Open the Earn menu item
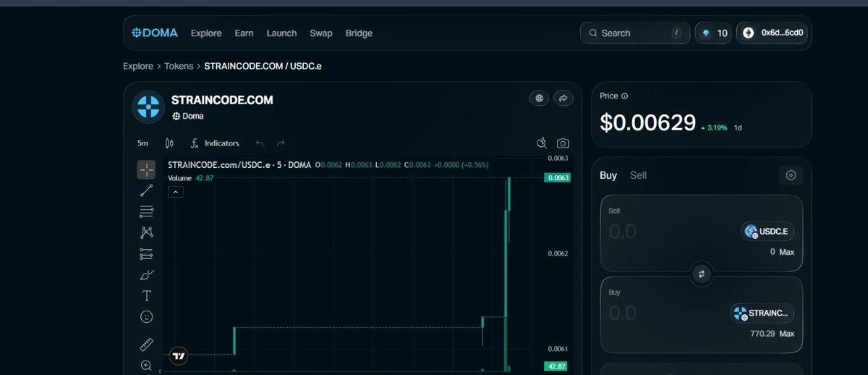Image resolution: width=868 pixels, height=375 pixels. [x=244, y=33]
